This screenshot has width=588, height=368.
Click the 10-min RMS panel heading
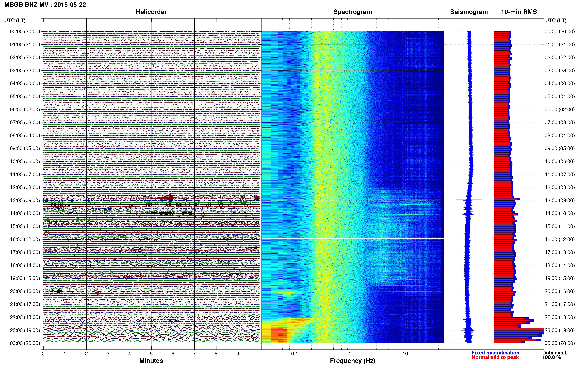(x=519, y=12)
